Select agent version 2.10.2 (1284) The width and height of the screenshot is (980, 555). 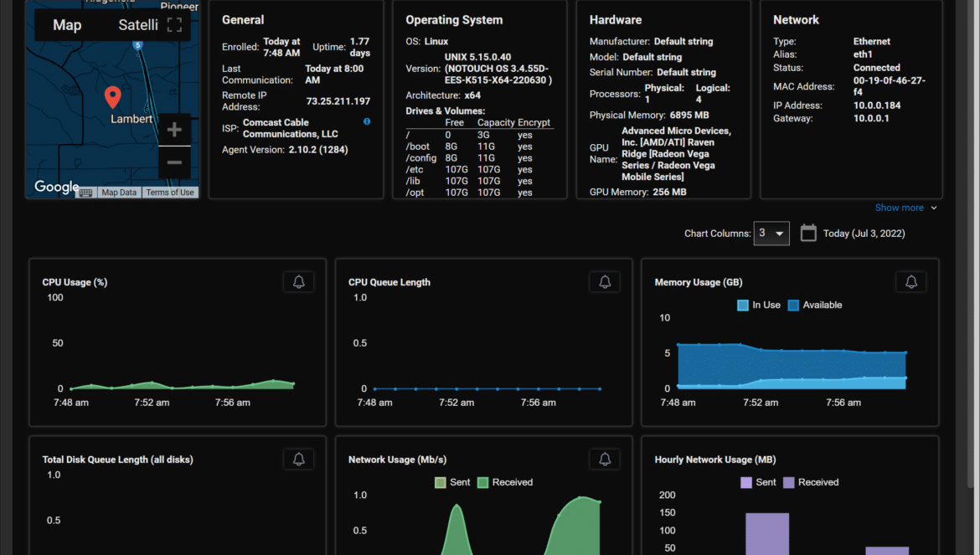(318, 150)
